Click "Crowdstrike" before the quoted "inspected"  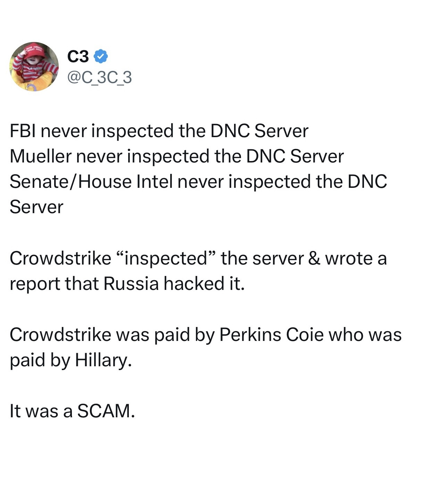click(x=60, y=258)
